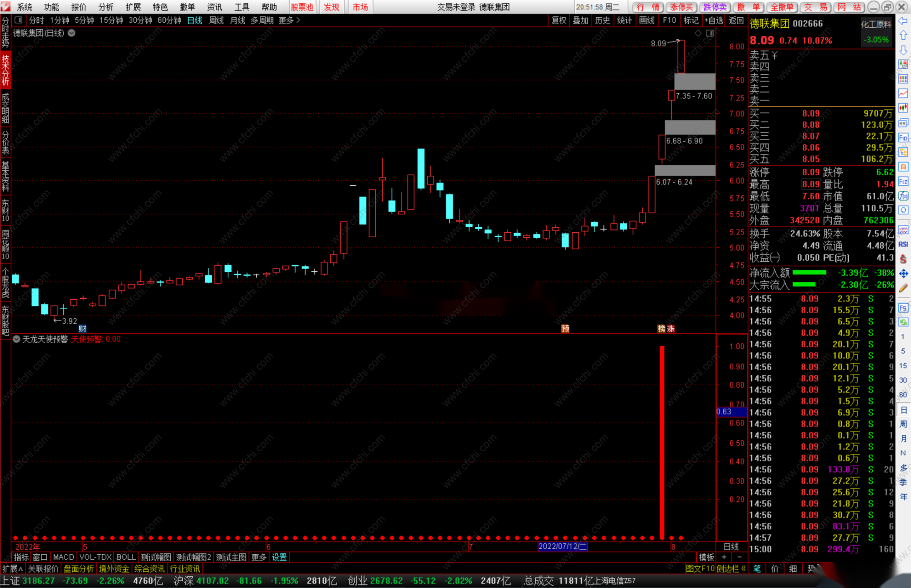This screenshot has height=588, width=911.
Task: Select the MACD indicator at chart bottom
Action: tap(63, 557)
